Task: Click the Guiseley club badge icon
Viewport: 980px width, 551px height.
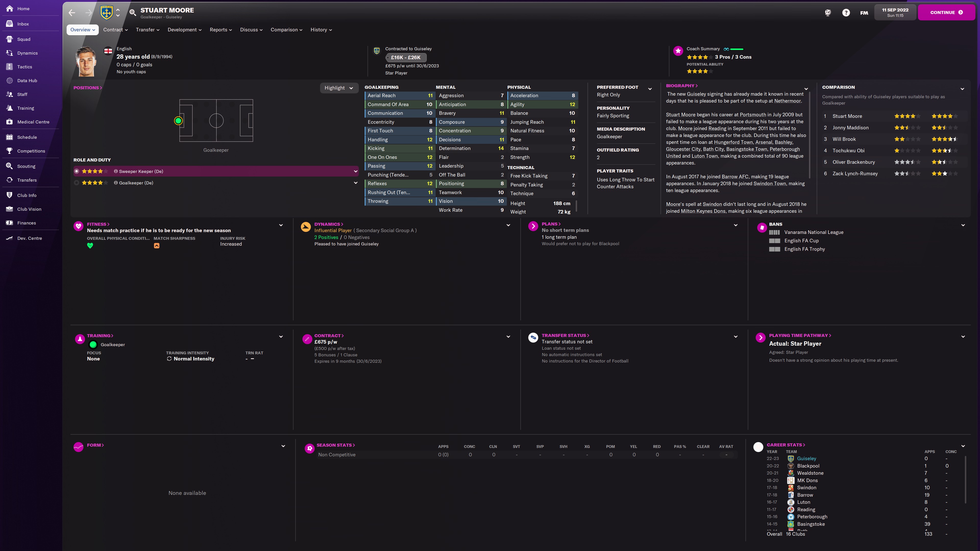Action: coord(107,12)
